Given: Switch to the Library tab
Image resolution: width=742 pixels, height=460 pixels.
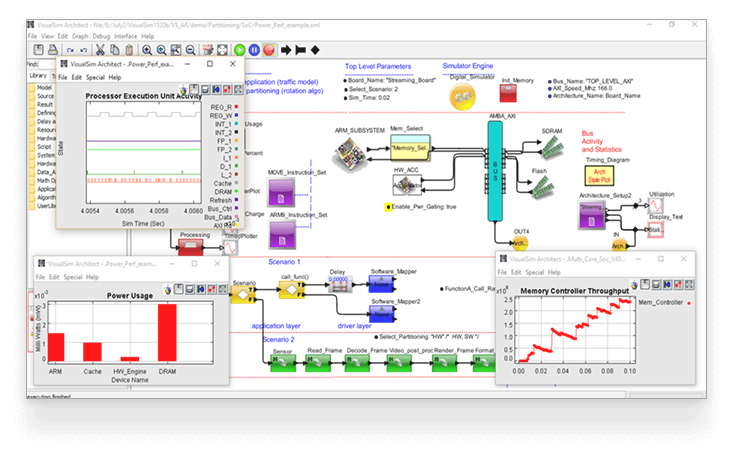Looking at the screenshot, I should 38,75.
